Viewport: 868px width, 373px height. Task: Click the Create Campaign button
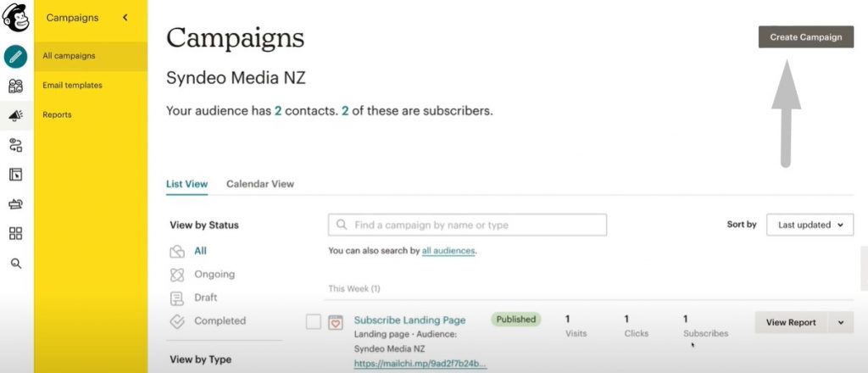click(x=806, y=37)
